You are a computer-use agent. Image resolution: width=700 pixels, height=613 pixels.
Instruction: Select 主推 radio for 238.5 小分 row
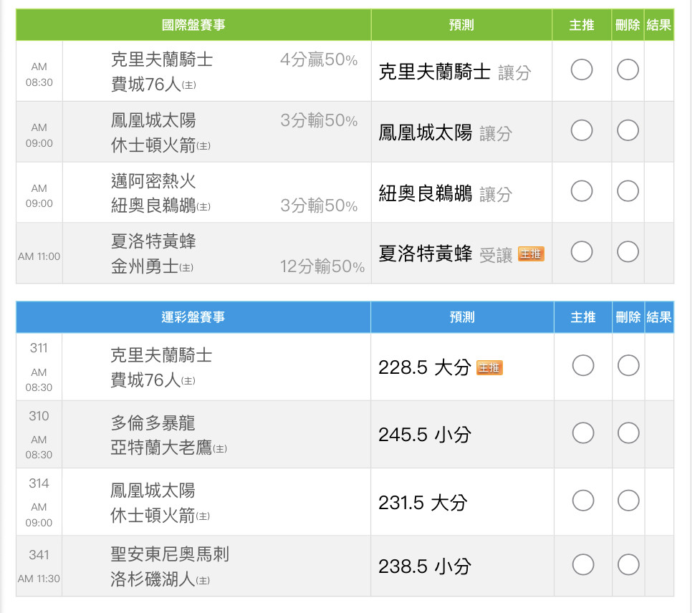(583, 565)
